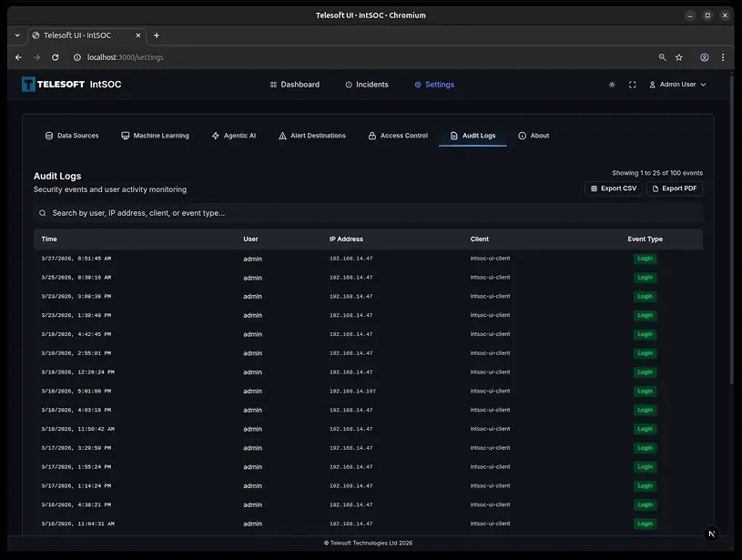
Task: Click the Login badge on the 3/19/2026 4:42:45 PM row
Action: (x=645, y=334)
